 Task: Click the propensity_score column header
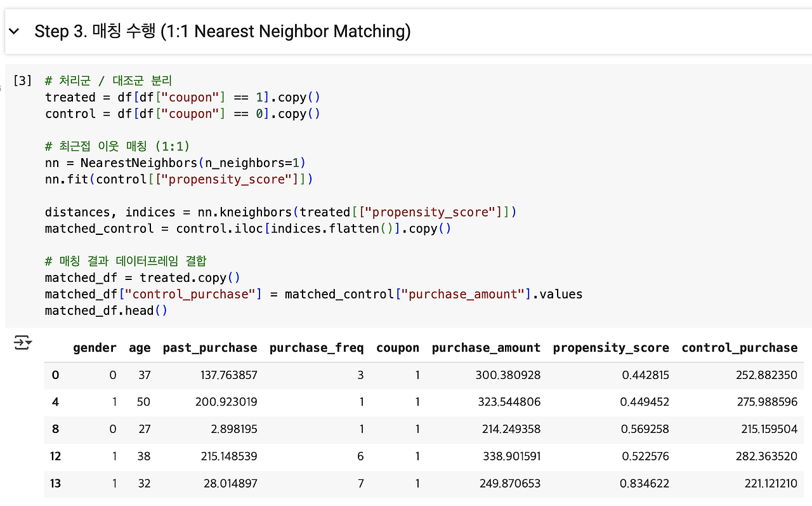[611, 348]
